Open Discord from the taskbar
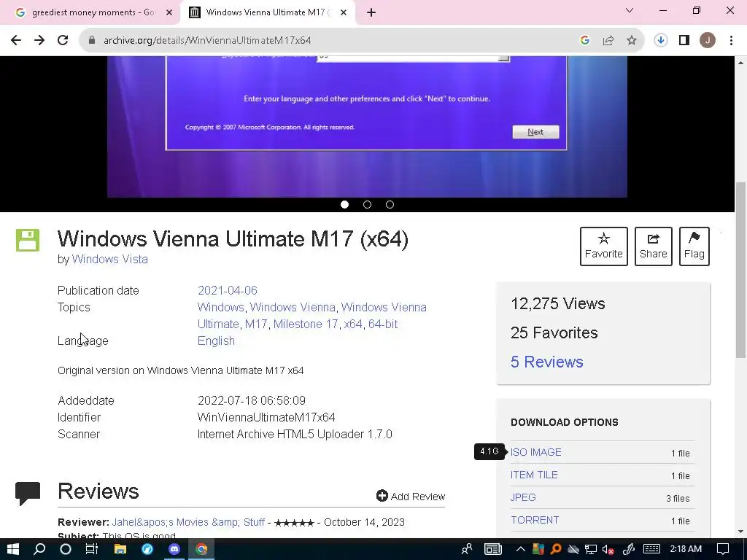 click(174, 549)
